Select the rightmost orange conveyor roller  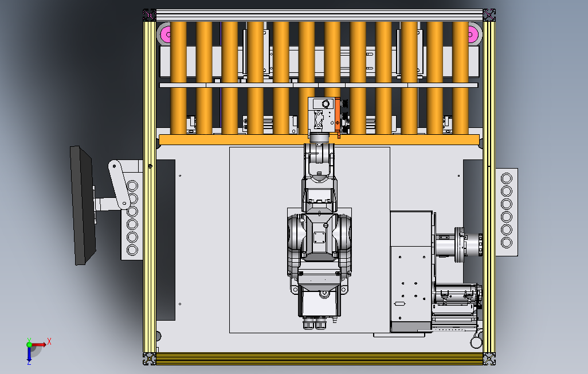[461, 78]
